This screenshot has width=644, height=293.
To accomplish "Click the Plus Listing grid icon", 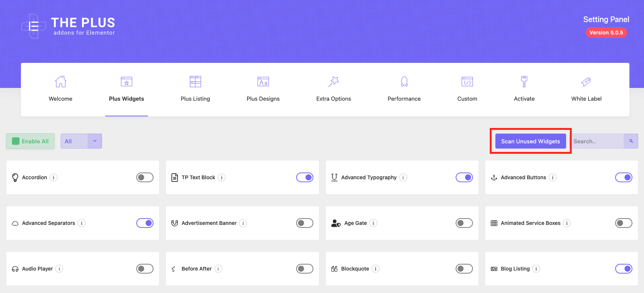I will tap(195, 81).
